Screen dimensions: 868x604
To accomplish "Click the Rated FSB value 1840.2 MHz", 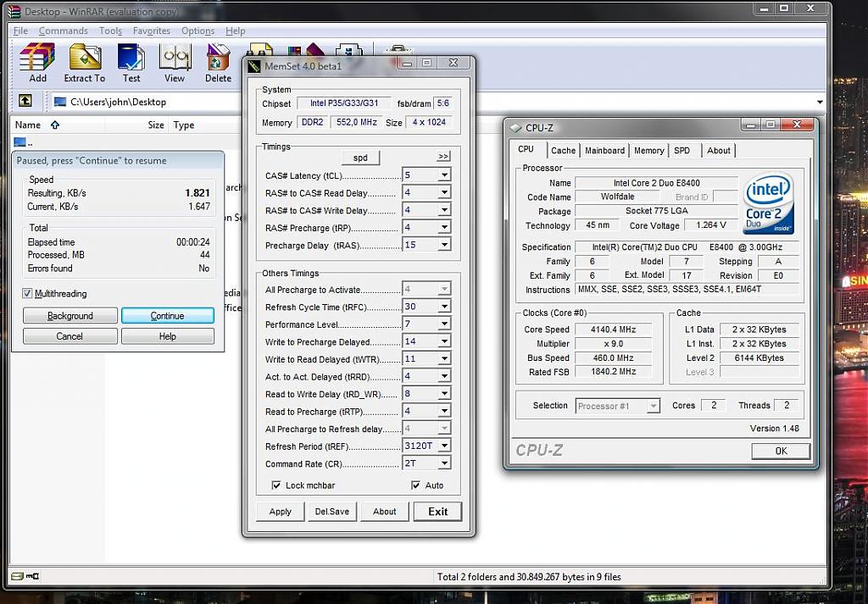I will 613,372.
